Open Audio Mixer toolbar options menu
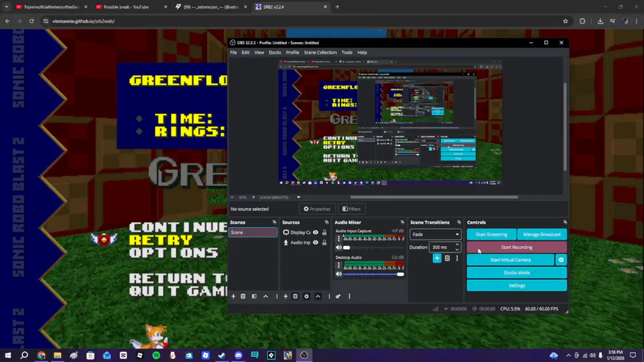Screen dimensions: 644x362 [x=349, y=296]
